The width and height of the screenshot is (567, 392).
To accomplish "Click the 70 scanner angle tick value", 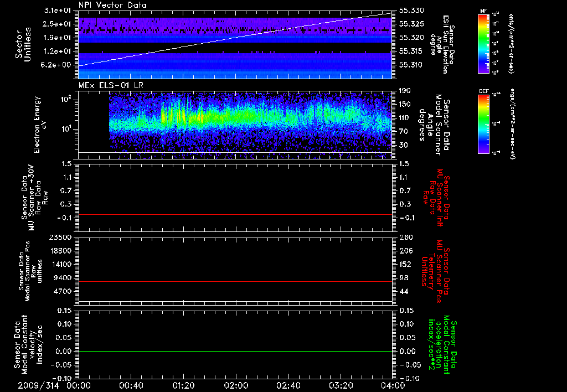I will (403, 132).
